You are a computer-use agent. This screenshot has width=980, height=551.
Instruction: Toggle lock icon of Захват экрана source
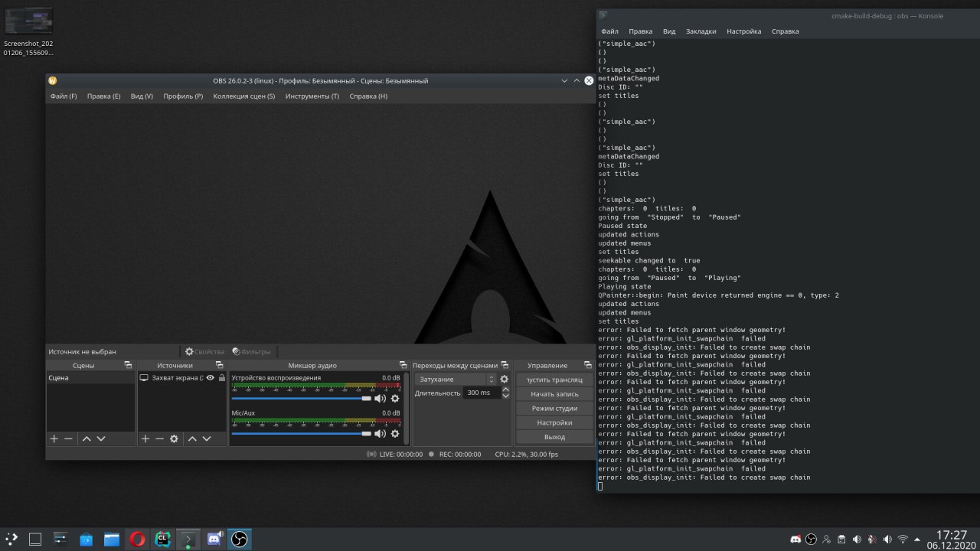pyautogui.click(x=222, y=377)
